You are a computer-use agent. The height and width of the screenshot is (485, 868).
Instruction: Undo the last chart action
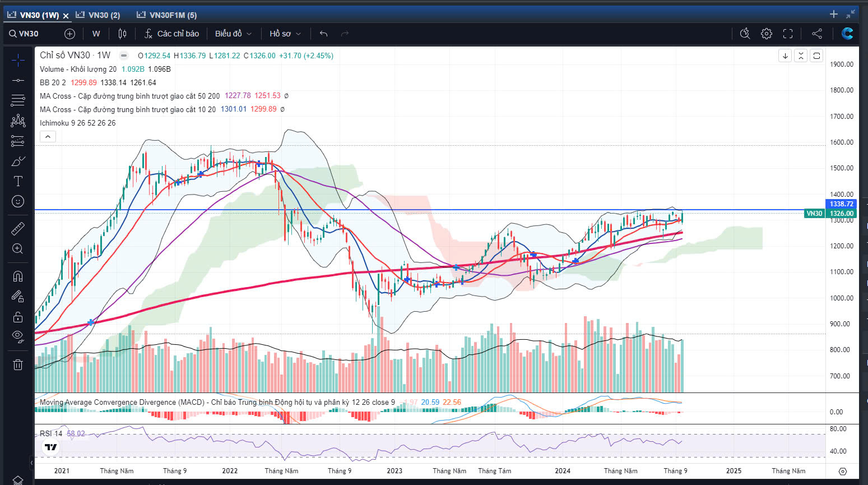tap(323, 34)
